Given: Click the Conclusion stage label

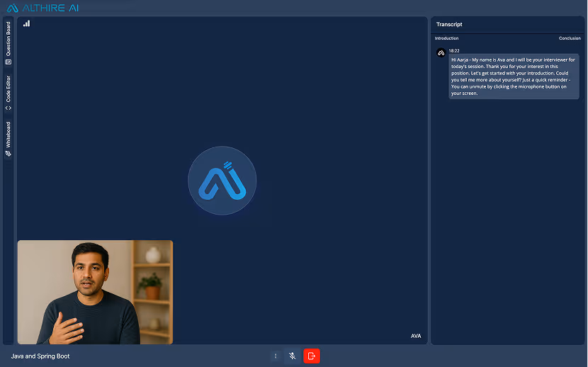Looking at the screenshot, I should pyautogui.click(x=570, y=38).
